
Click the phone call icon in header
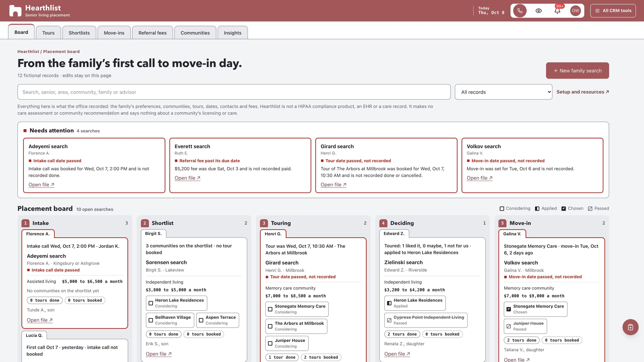(x=520, y=11)
